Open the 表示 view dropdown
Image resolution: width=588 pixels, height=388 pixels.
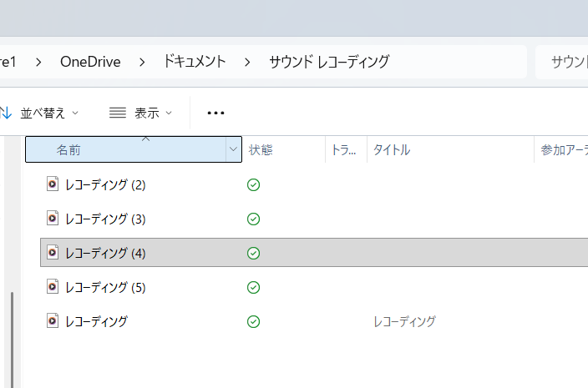(140, 113)
